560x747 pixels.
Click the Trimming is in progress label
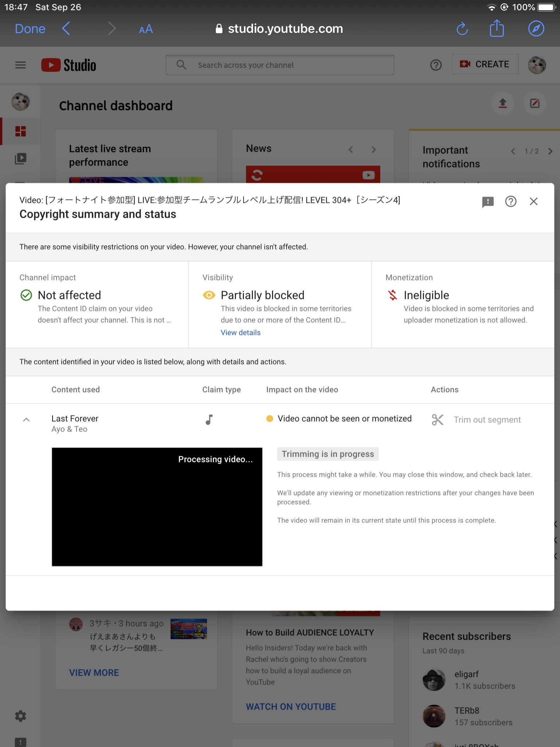[x=328, y=454]
